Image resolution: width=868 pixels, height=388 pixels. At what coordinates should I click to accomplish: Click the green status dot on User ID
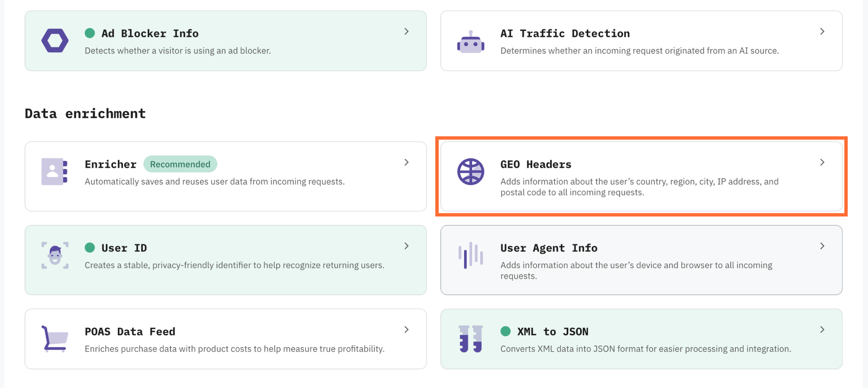[90, 247]
